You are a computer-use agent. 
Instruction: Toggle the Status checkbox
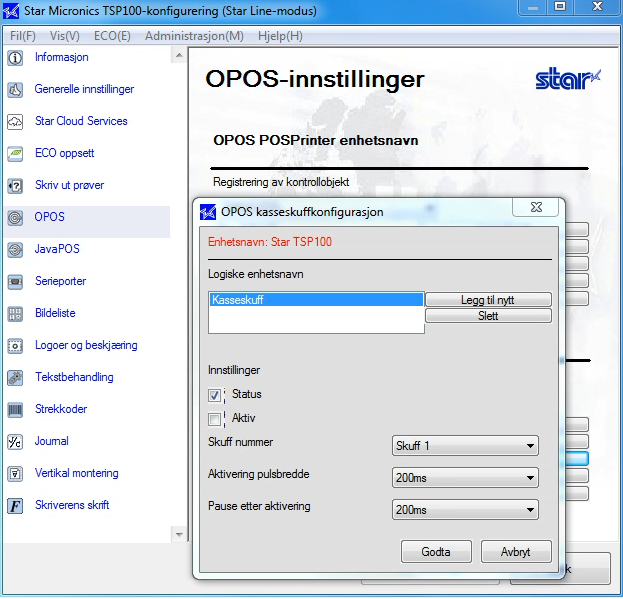(215, 395)
